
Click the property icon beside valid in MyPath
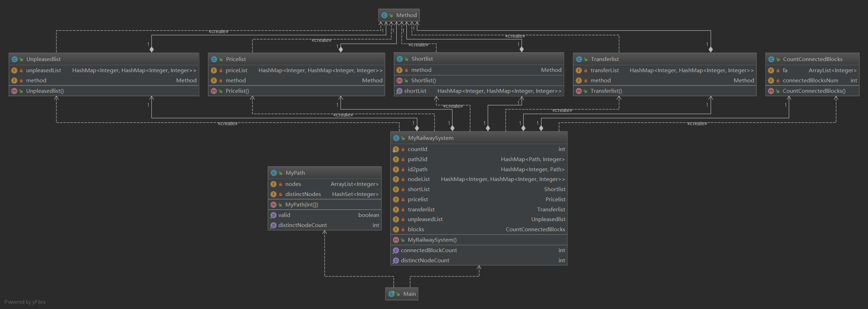(273, 215)
